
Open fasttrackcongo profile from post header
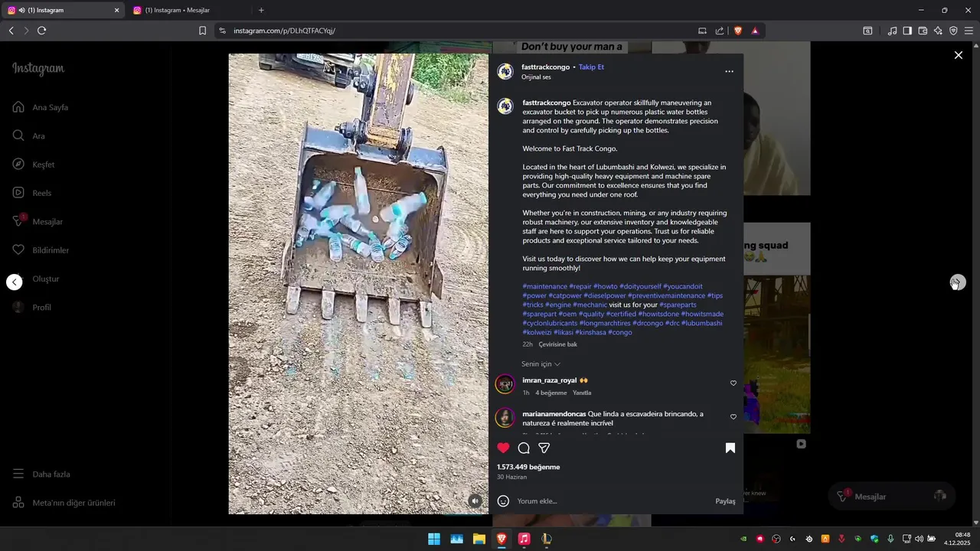(545, 67)
